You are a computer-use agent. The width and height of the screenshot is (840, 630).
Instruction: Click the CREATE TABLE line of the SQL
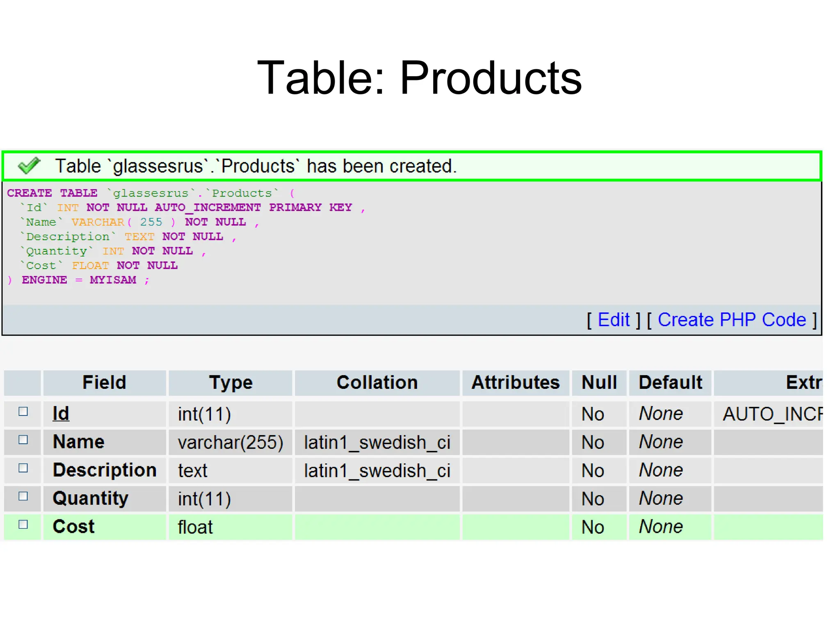click(x=151, y=193)
